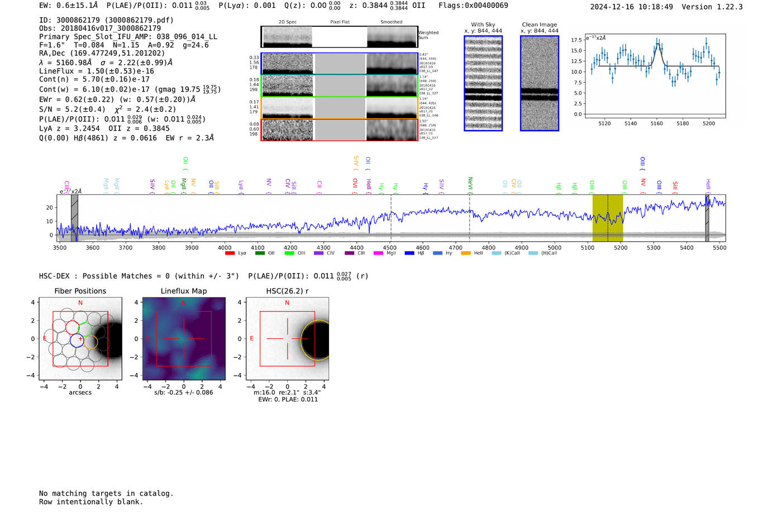The width and height of the screenshot is (782, 532).
Task: Click the (H)CaII legend swatch
Action: point(533,253)
